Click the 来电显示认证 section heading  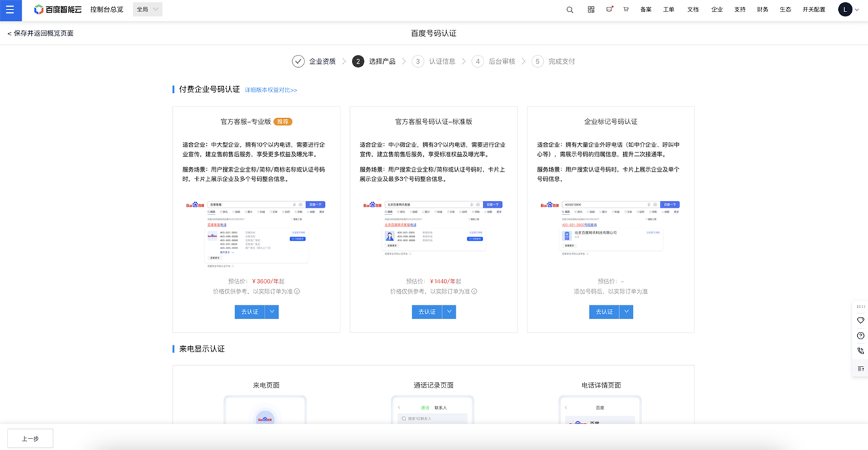point(202,349)
